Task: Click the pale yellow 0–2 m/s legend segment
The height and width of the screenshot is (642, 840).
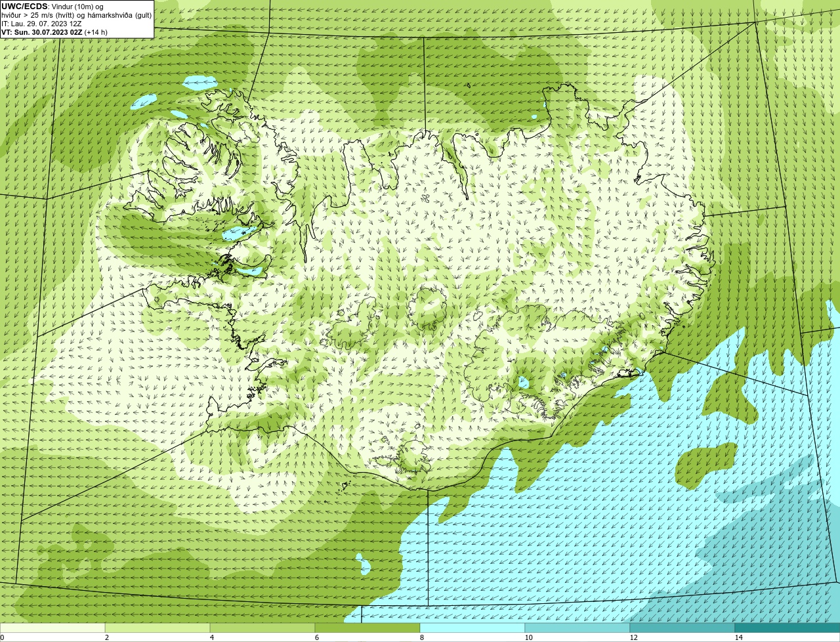Action: [52, 628]
